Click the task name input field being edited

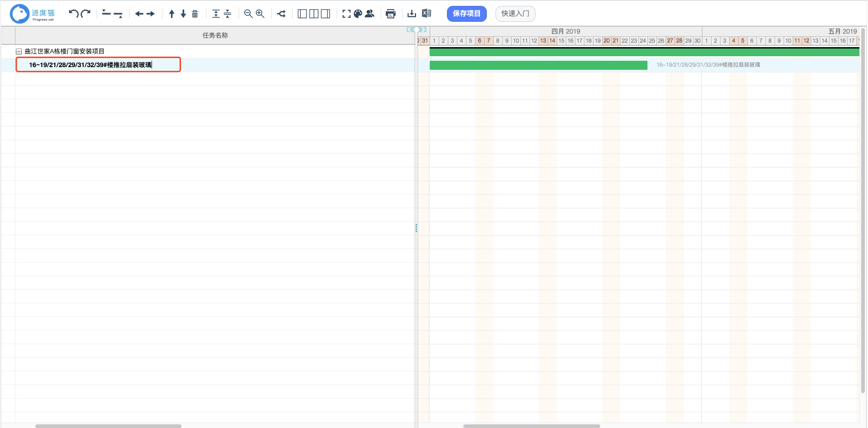[x=98, y=65]
